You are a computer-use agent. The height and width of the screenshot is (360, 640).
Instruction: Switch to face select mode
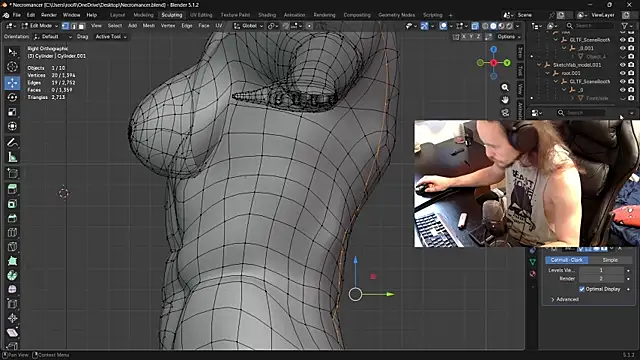point(81,26)
